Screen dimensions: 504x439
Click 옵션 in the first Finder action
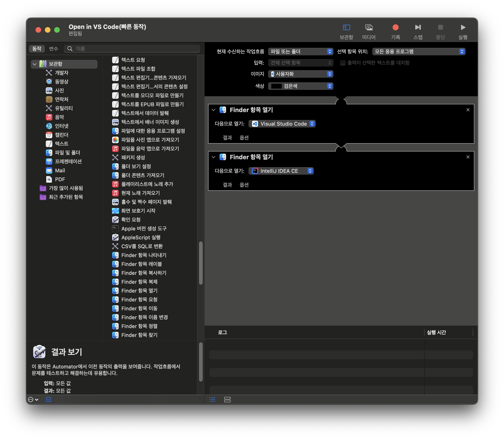tap(244, 138)
